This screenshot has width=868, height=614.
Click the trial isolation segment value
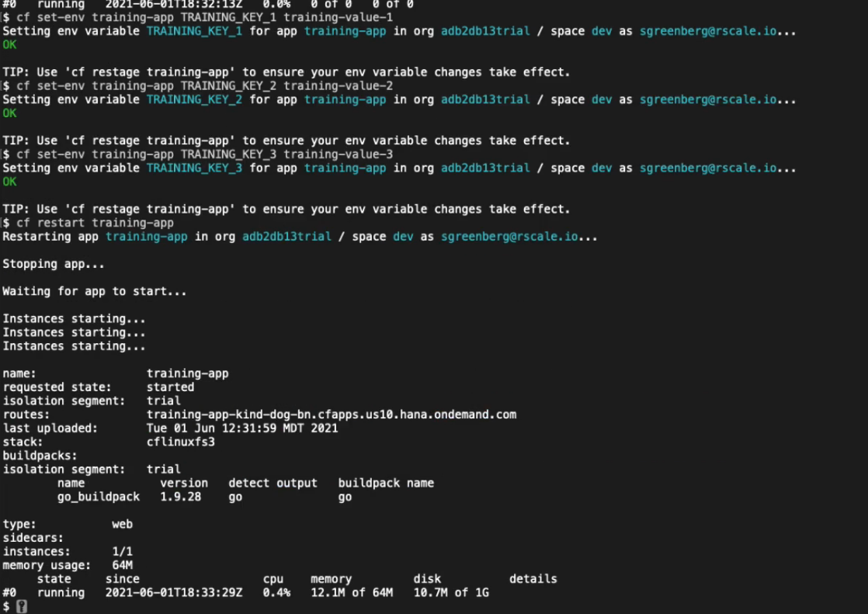tap(163, 400)
